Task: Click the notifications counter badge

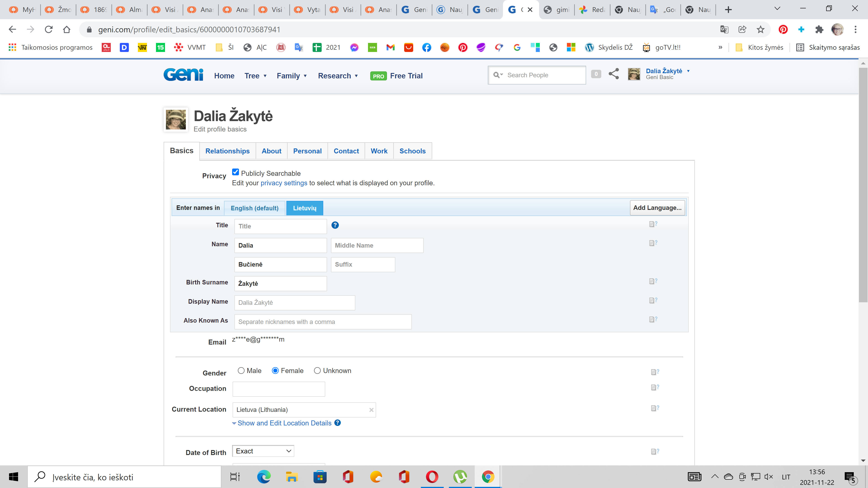Action: 596,74
